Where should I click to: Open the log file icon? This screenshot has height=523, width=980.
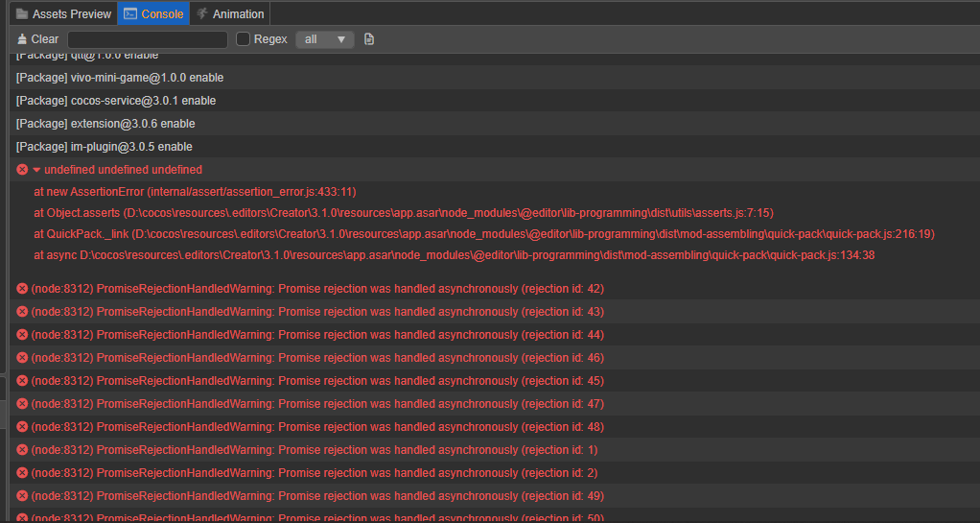coord(369,39)
